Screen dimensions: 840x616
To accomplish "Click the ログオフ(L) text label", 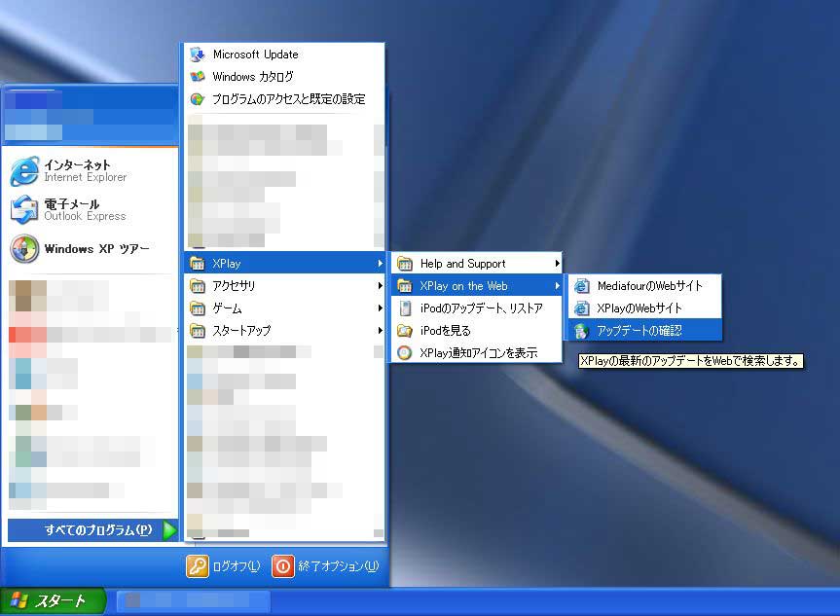I will pos(237,566).
